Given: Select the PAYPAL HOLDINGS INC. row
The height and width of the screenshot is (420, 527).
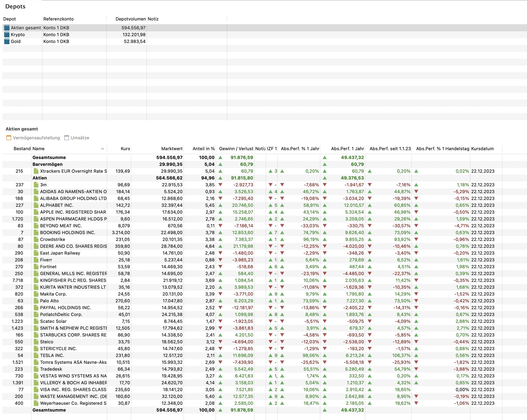Looking at the screenshot, I should click(x=65, y=308).
